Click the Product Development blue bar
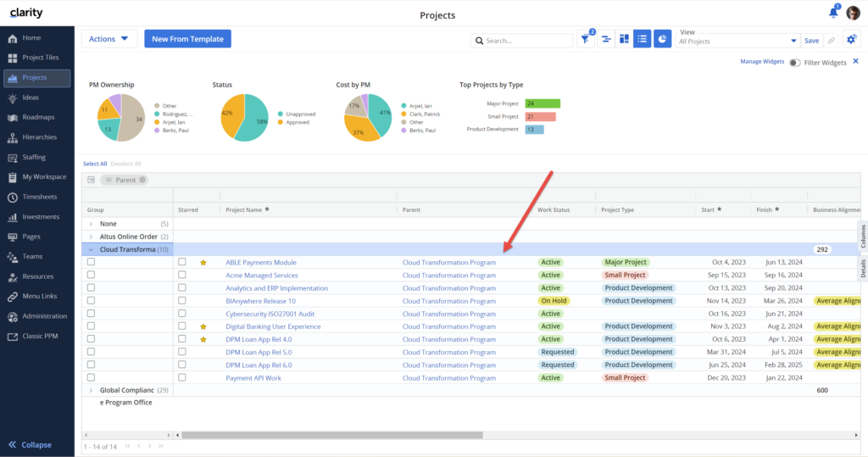The height and width of the screenshot is (457, 868). coord(534,130)
